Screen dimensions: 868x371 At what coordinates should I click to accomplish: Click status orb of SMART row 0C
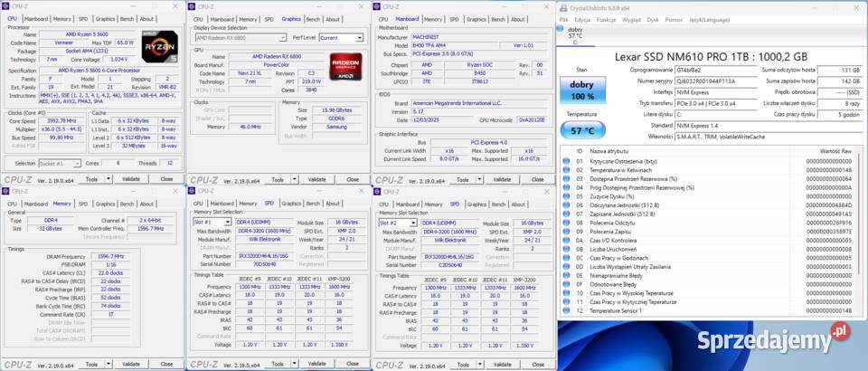(x=566, y=258)
